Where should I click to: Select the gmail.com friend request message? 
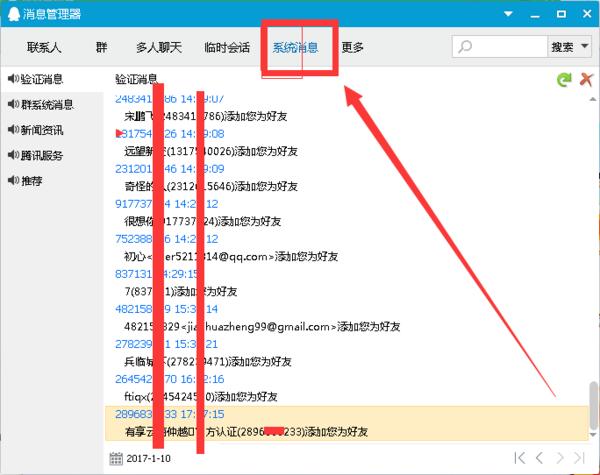(262, 326)
